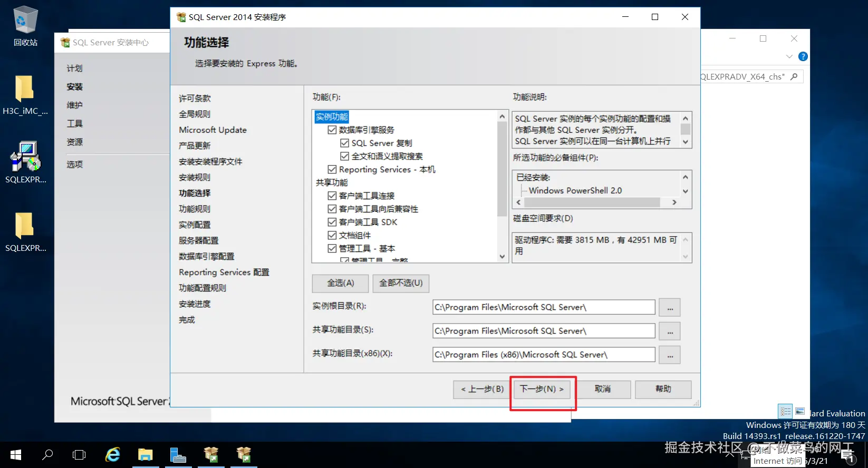This screenshot has height=468, width=868.
Task: Click the Microsoft Update step in the sidebar
Action: tap(213, 130)
